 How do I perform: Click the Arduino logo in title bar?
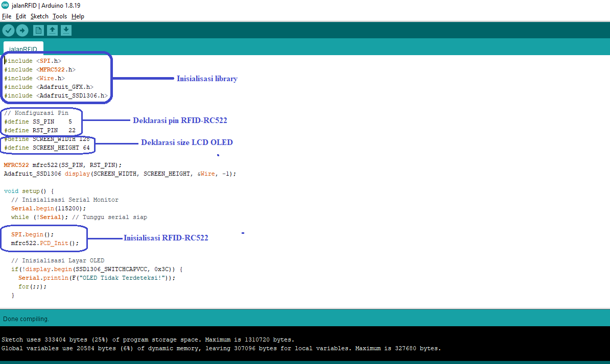click(x=5, y=6)
